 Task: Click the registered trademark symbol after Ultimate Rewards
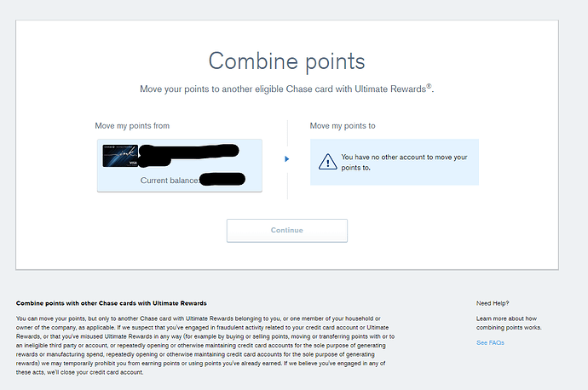click(429, 85)
